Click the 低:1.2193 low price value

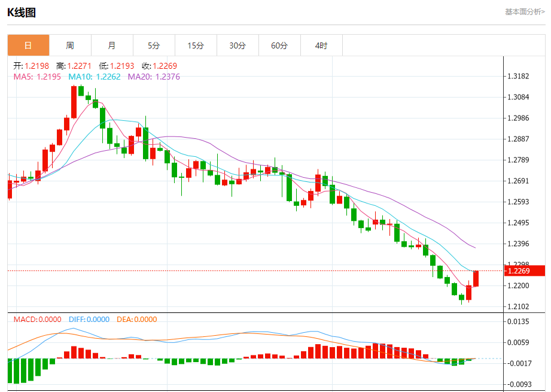click(117, 66)
